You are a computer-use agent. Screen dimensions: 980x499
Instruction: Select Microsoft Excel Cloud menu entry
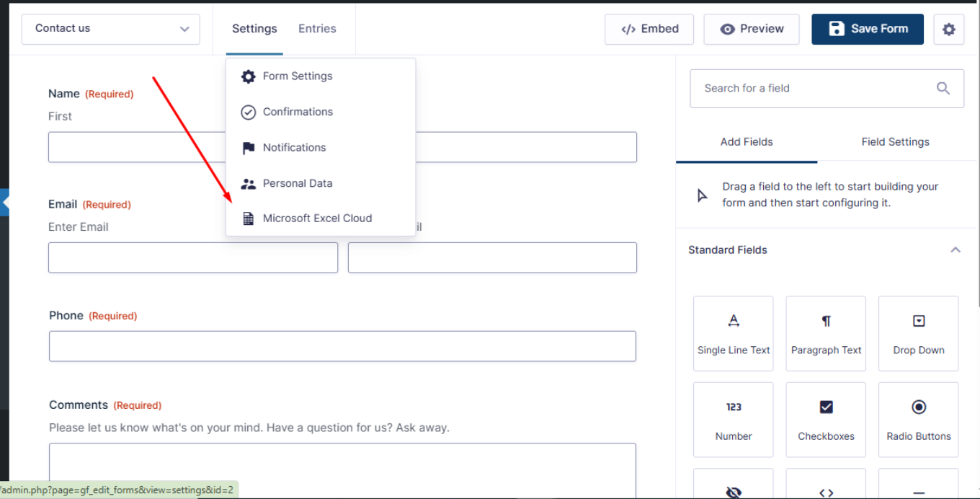point(321,218)
